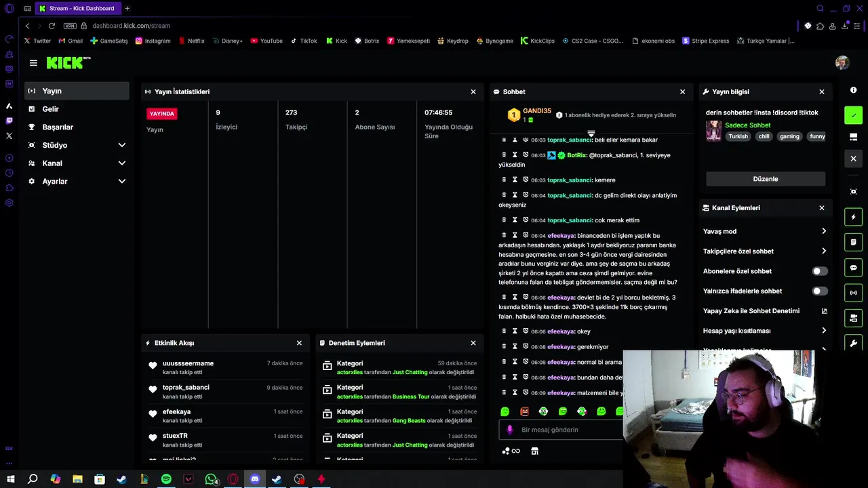868x488 pixels.
Task: Click the X button in right toolbar
Action: [853, 159]
